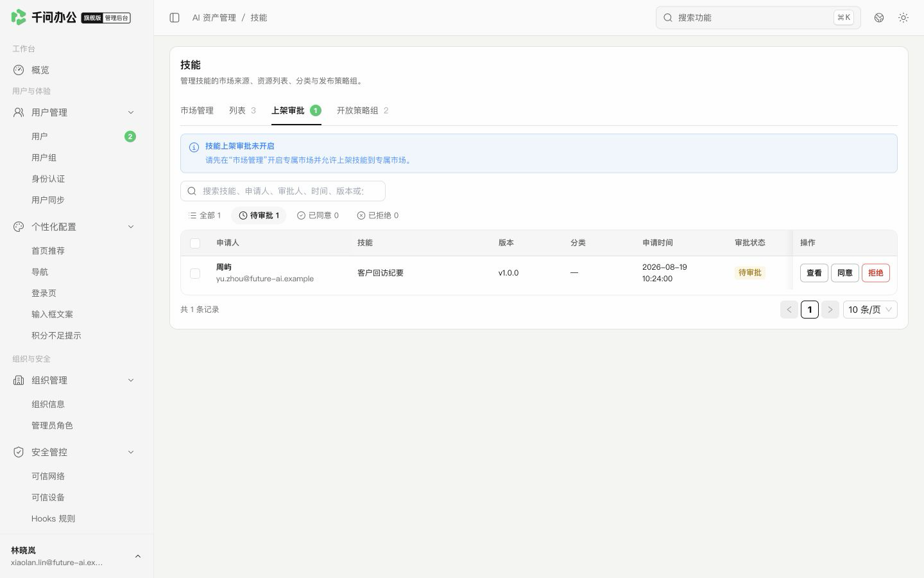Open 概览 dashboard icon

coord(19,70)
